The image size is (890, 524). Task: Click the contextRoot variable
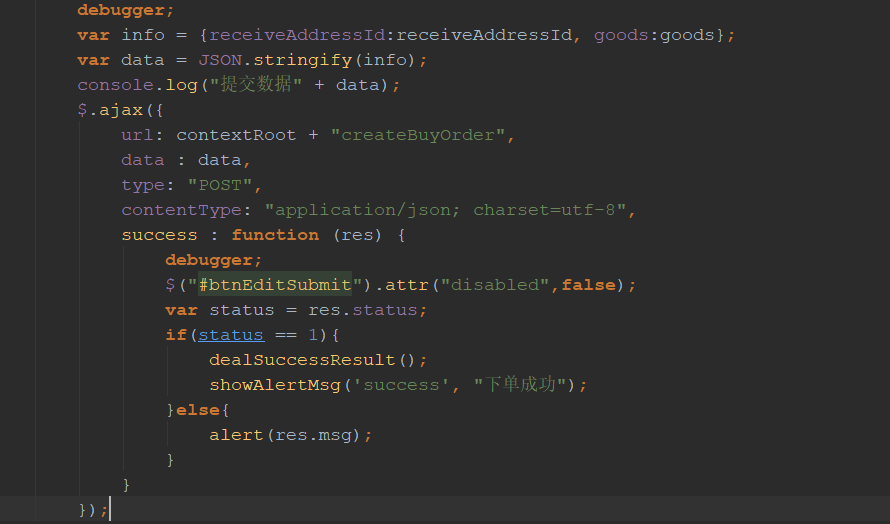236,135
